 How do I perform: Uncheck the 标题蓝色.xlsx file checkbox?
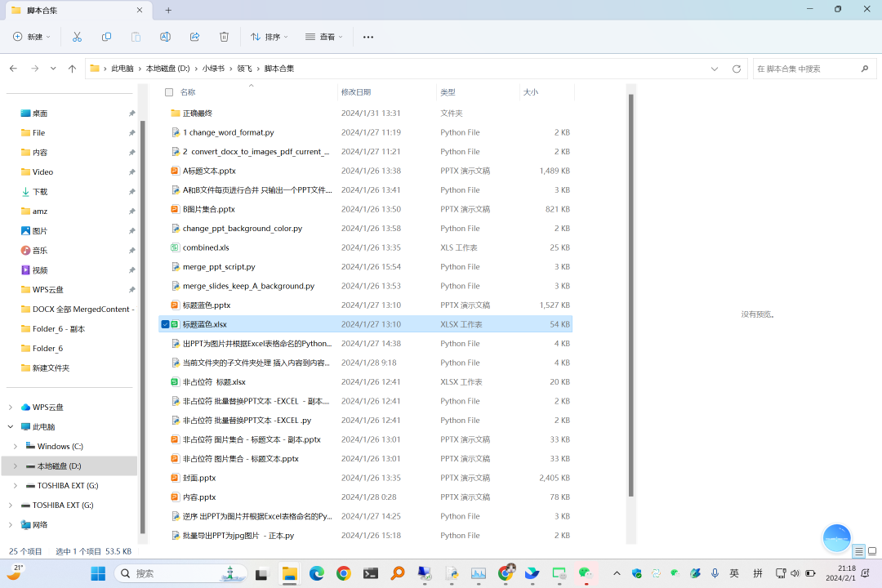(165, 324)
